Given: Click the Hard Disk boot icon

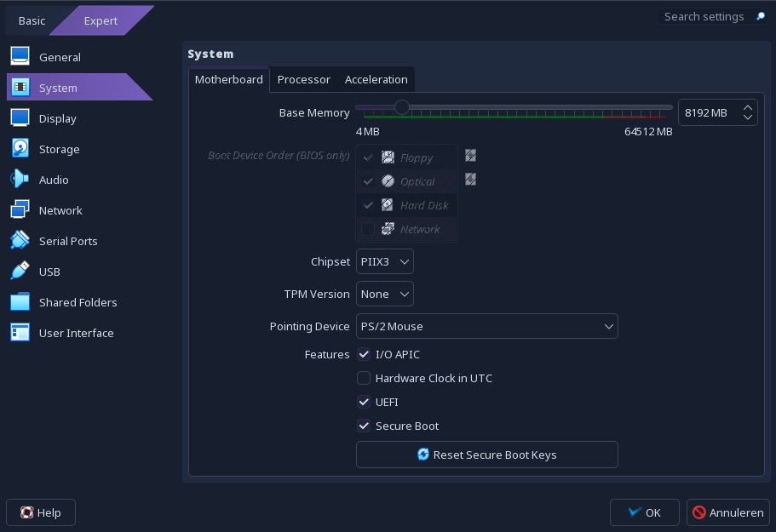Looking at the screenshot, I should tap(388, 204).
